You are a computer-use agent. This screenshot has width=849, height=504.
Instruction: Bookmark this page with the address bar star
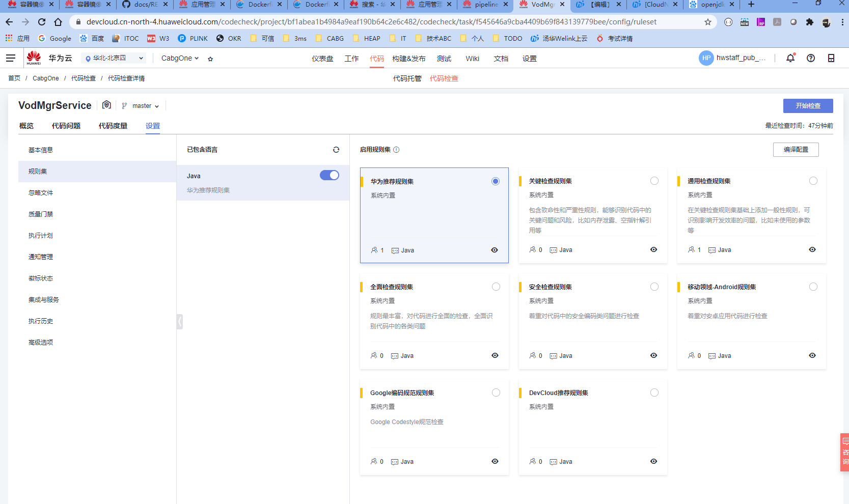click(x=708, y=22)
